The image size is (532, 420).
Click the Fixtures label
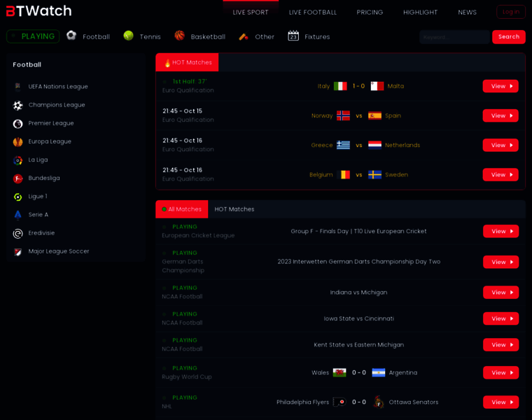(x=317, y=36)
